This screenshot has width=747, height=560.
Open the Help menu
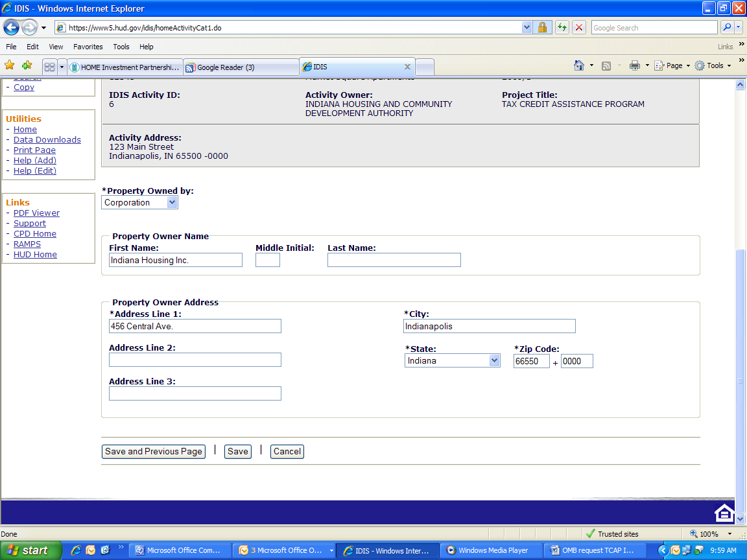click(x=147, y=47)
